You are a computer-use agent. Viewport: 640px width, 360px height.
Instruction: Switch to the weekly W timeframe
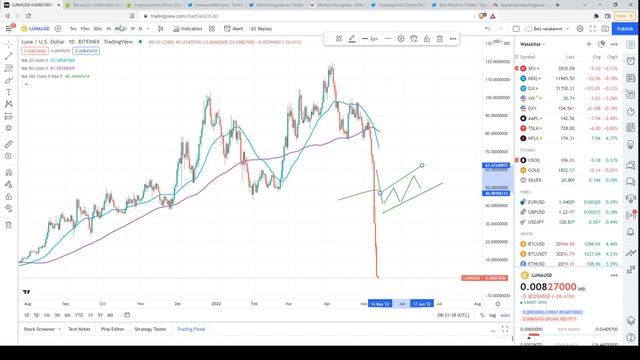(132, 29)
